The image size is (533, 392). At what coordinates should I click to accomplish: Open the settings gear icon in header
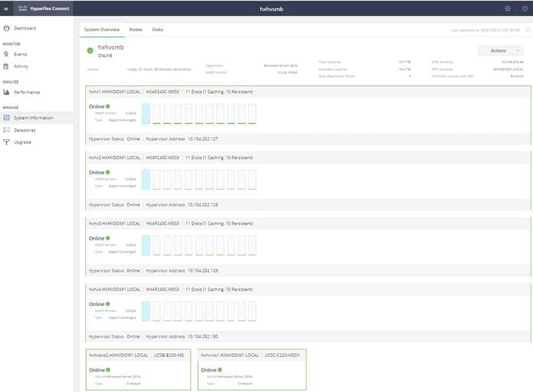pos(507,9)
